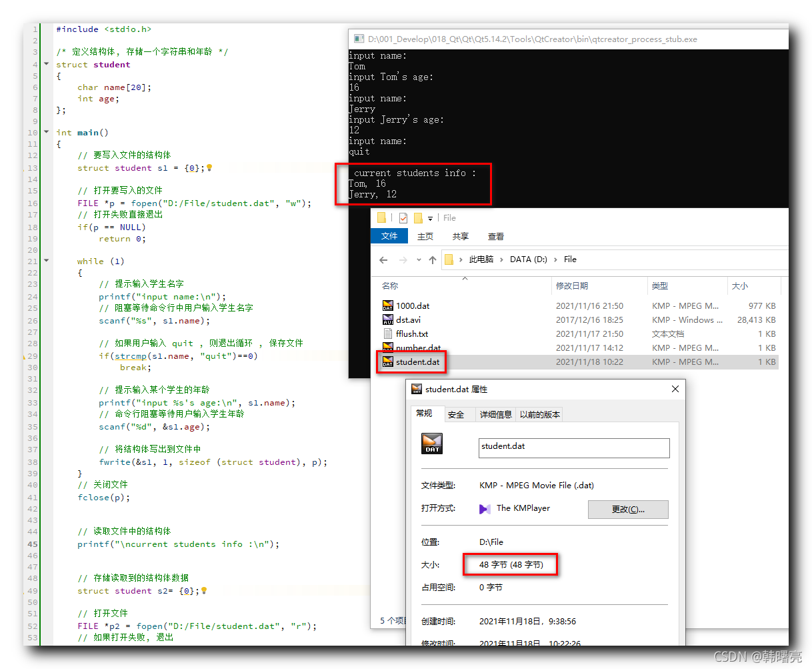Close the student.dat 属性 dialog
Image resolution: width=812 pixels, height=669 pixels.
tap(675, 389)
